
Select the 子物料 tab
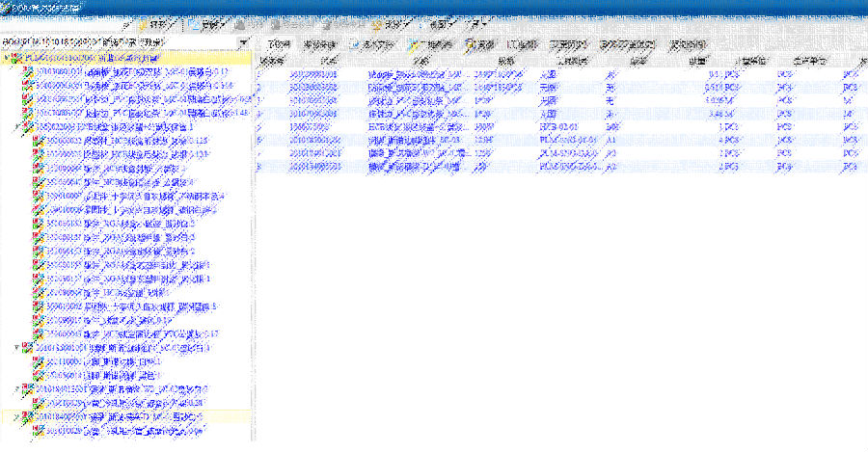[x=279, y=44]
